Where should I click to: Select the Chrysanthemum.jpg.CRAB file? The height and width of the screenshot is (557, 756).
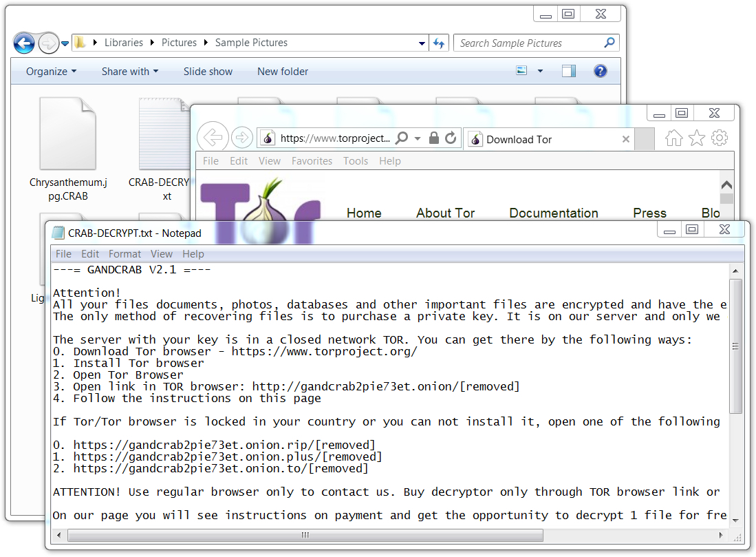pos(68,149)
